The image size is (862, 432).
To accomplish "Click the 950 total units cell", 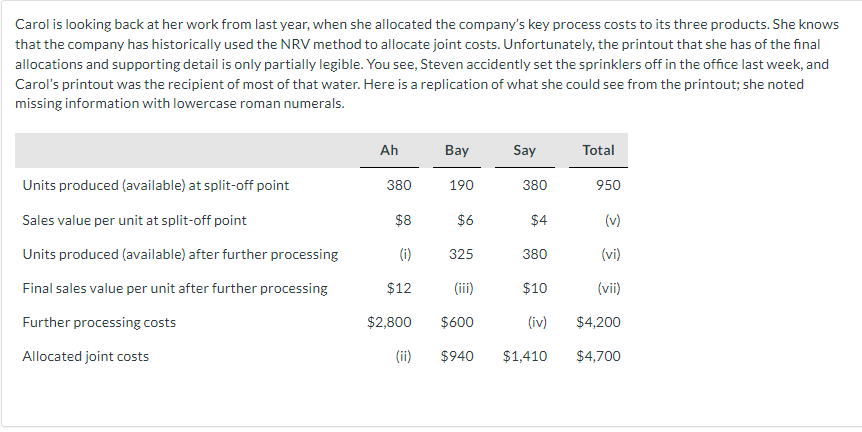I will pos(607,185).
